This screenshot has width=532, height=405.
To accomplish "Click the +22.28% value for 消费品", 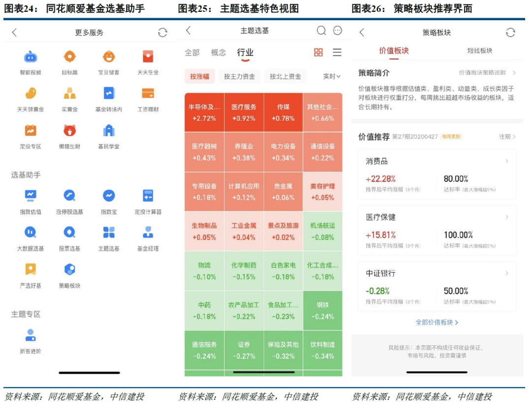I will 380,179.
